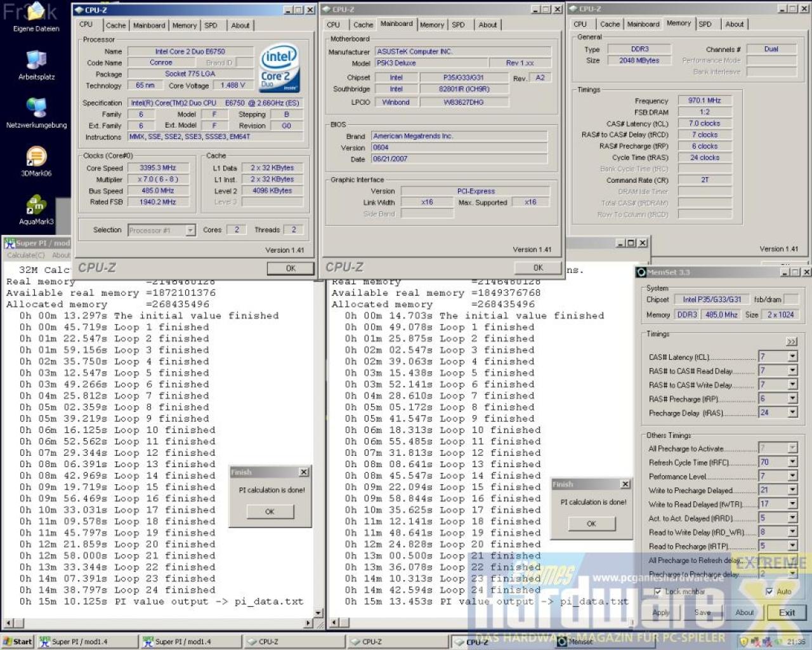Click the left Super PI horizontal scrollbar right arrow
812x650 pixels.
[308, 623]
